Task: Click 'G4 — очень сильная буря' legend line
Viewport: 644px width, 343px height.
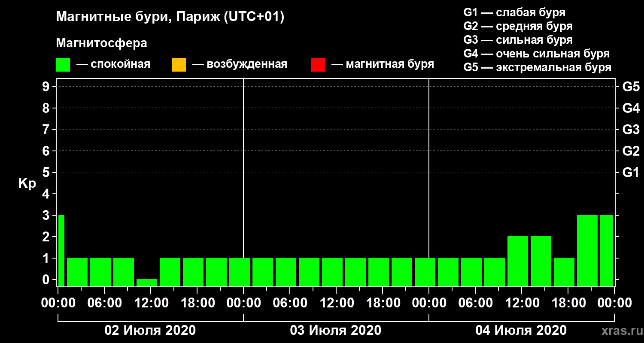Action: click(537, 54)
